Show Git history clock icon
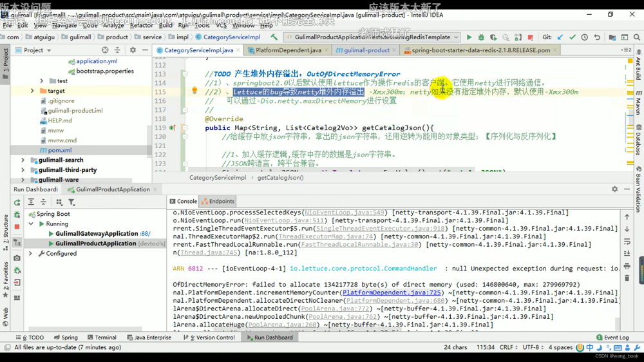644x362 pixels. pyautogui.click(x=585, y=37)
